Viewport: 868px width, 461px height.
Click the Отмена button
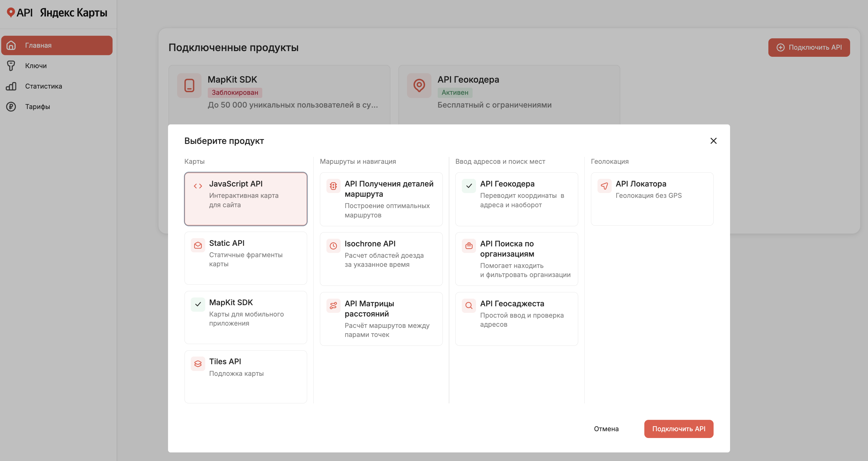point(606,429)
